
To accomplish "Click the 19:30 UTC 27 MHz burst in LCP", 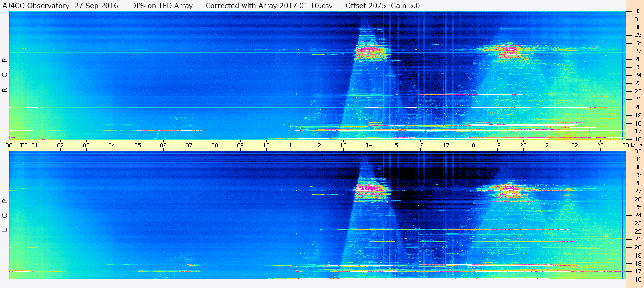I will (510, 192).
